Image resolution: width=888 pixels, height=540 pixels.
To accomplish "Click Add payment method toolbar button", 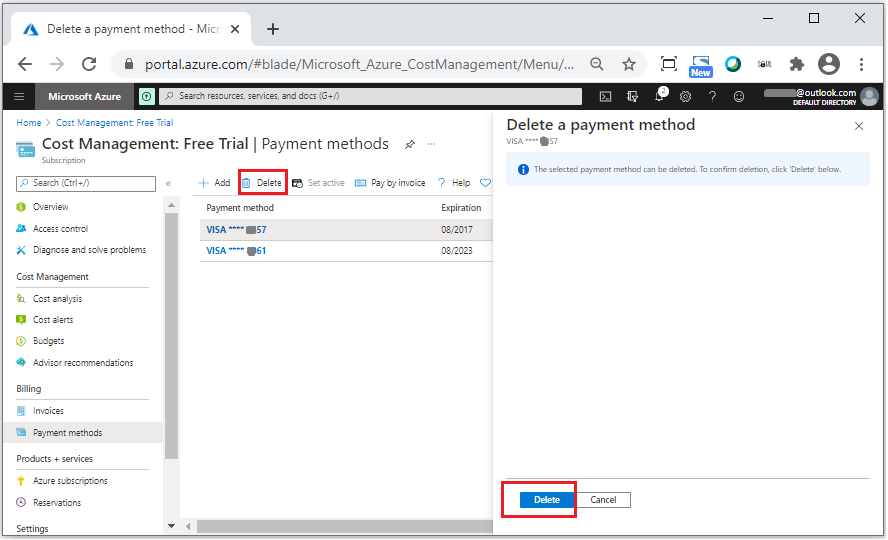I will pyautogui.click(x=214, y=183).
